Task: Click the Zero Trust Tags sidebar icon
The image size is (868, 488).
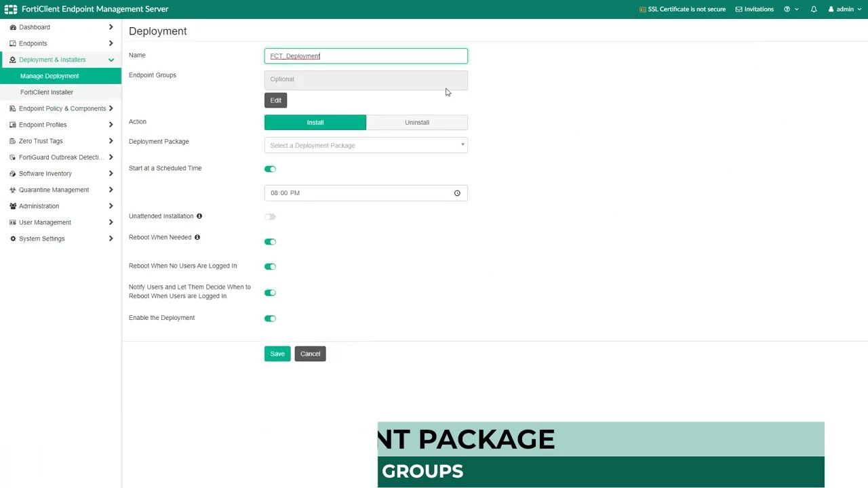Action: (13, 141)
